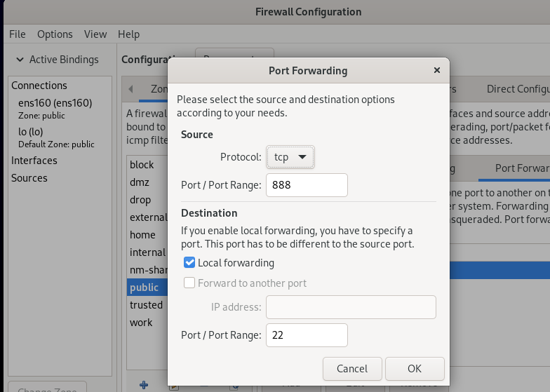Image resolution: width=550 pixels, height=392 pixels.
Task: Select the Interfaces item in bindings
Action: (x=34, y=161)
